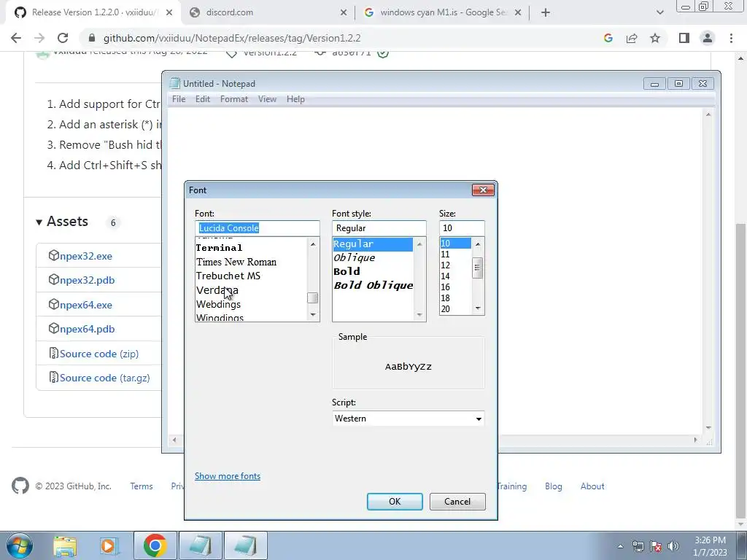Click the font list scrollbar thumb

click(x=313, y=298)
